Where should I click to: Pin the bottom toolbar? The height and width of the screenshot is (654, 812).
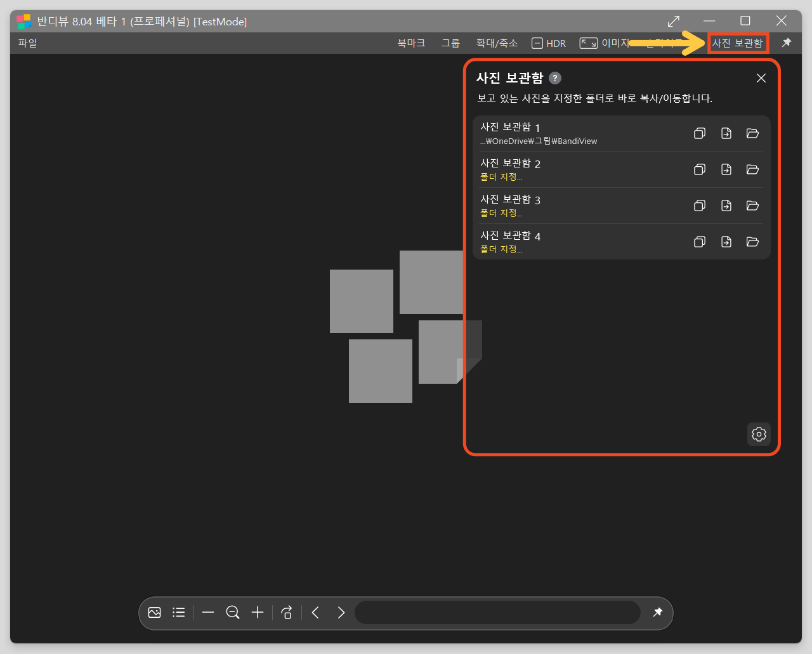coord(658,612)
